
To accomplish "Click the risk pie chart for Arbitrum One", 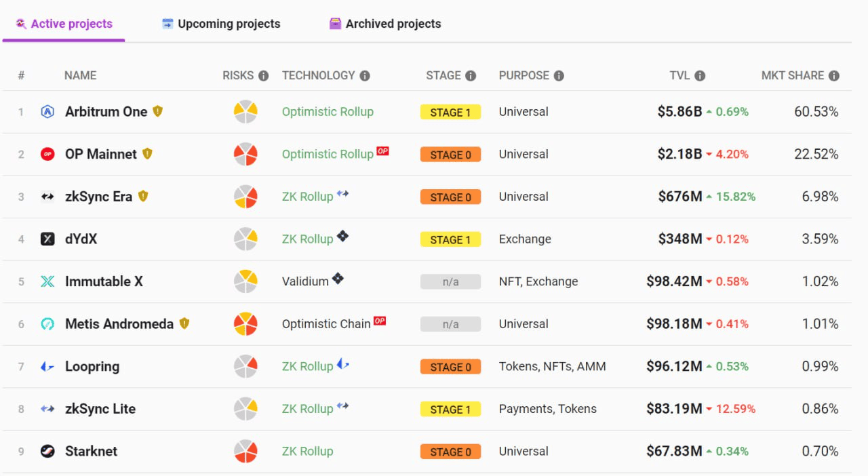I will 245,112.
